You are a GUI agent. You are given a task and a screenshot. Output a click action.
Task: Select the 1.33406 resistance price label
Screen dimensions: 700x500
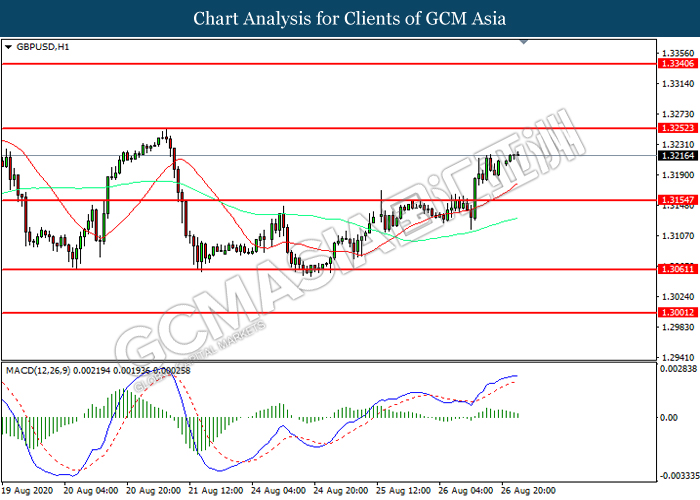(x=677, y=64)
